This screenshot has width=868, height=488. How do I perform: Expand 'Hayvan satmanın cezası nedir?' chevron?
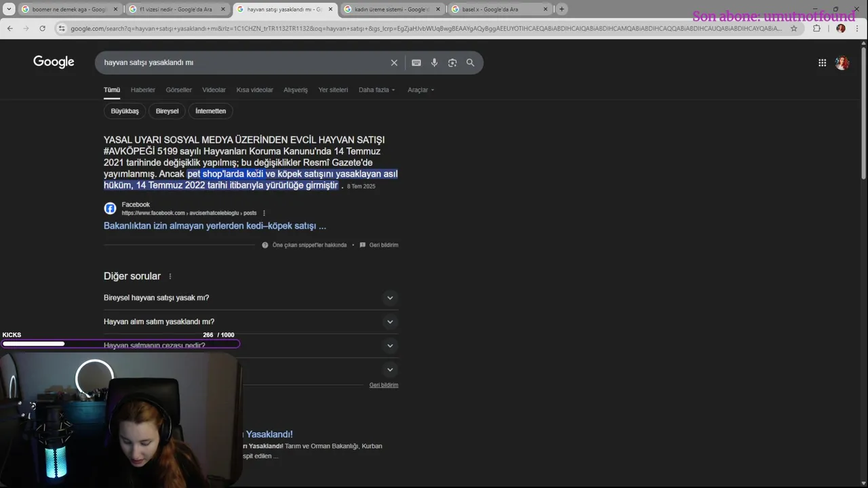pos(390,346)
